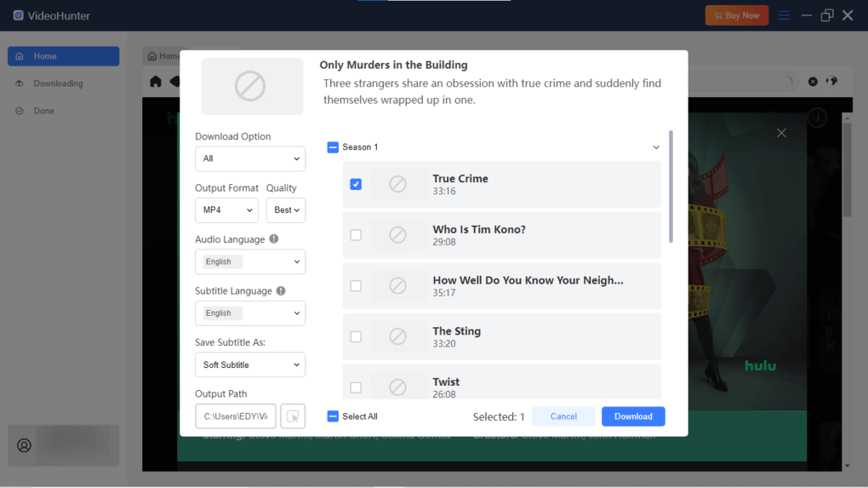
Task: Click the '29:08' duration text
Action: 444,242
